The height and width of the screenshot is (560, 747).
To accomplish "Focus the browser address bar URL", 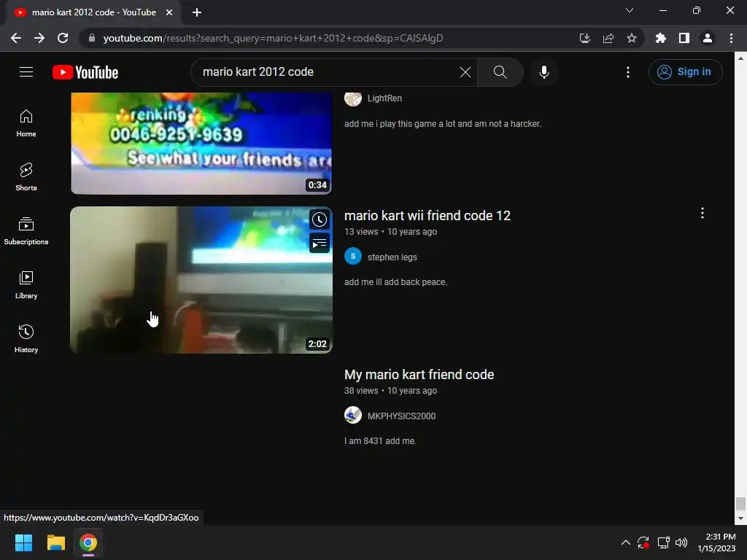I will point(273,38).
